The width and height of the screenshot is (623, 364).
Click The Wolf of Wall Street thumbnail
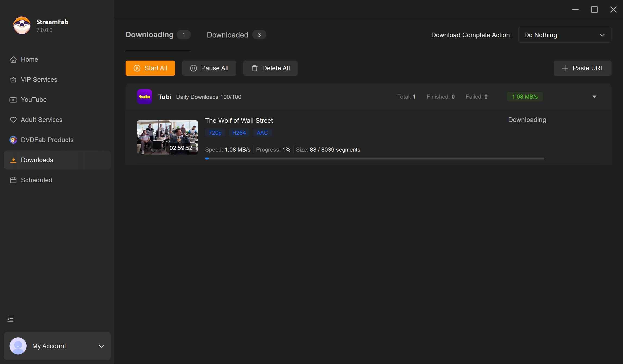click(x=167, y=137)
